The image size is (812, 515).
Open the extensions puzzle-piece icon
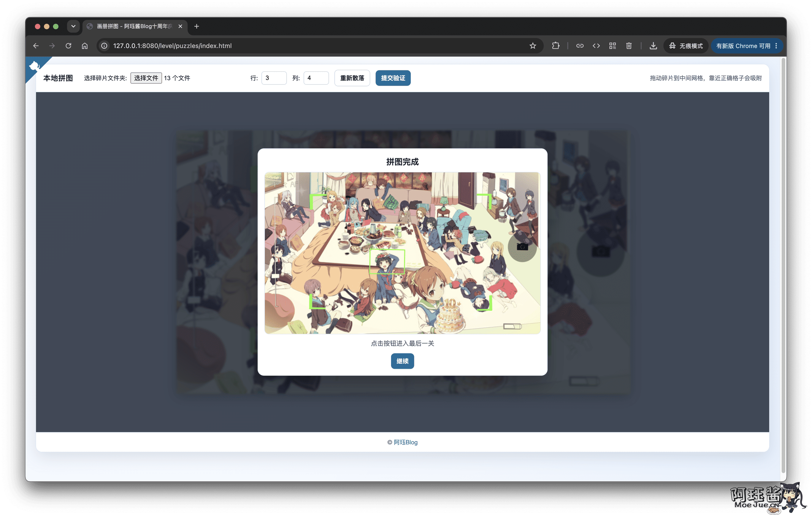tap(556, 46)
